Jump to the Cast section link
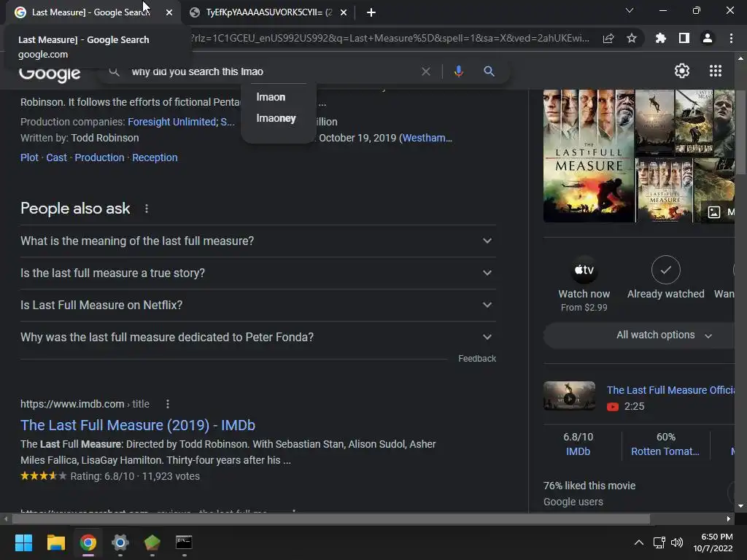Image resolution: width=747 pixels, height=560 pixels. pos(56,157)
